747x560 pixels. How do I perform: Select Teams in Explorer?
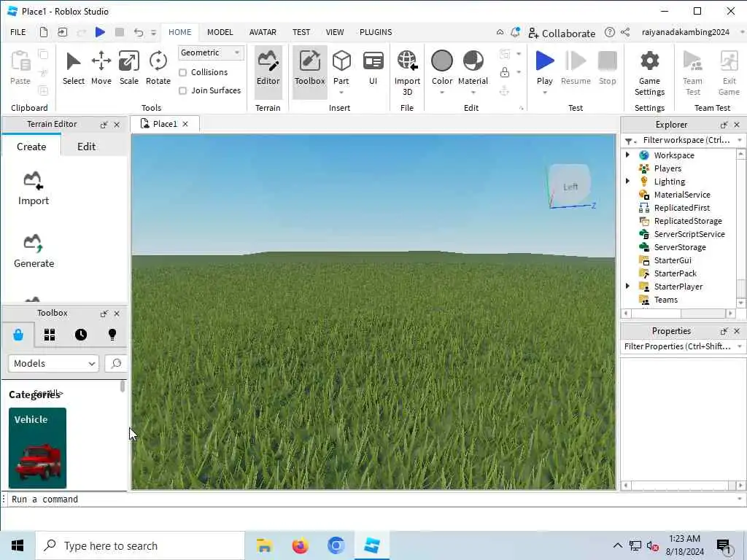pyautogui.click(x=665, y=300)
